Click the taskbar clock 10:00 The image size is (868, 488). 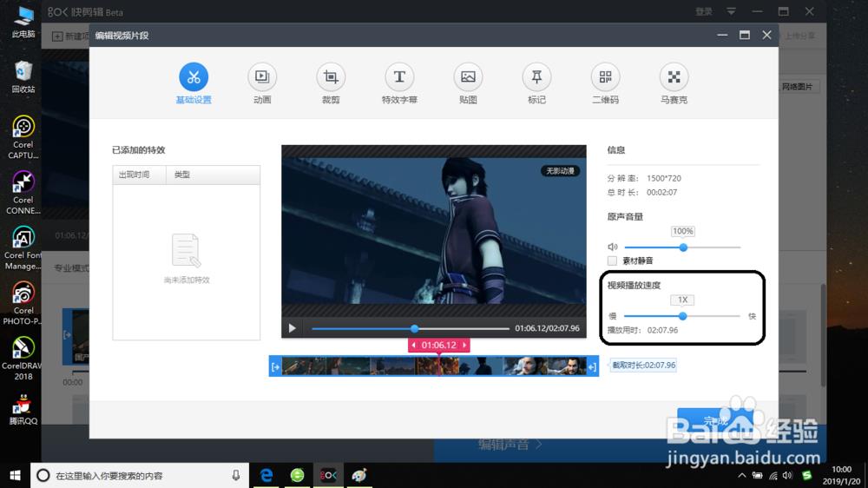841,470
